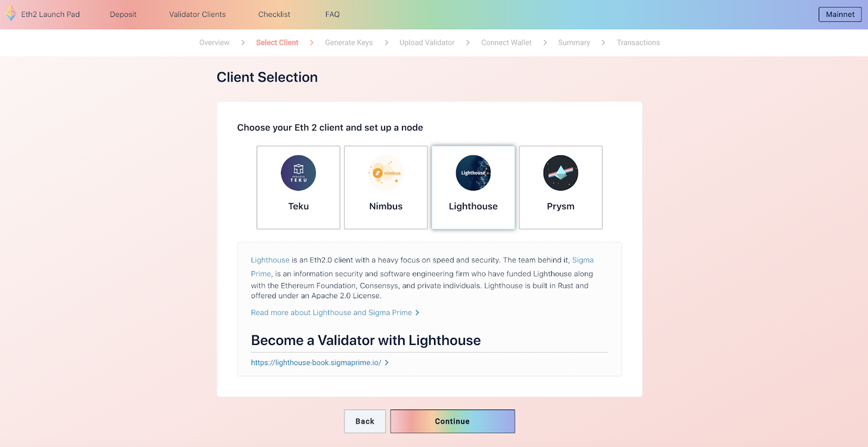Click chevron after Read more about Lighthouse
This screenshot has height=447, width=868.
[x=417, y=313]
